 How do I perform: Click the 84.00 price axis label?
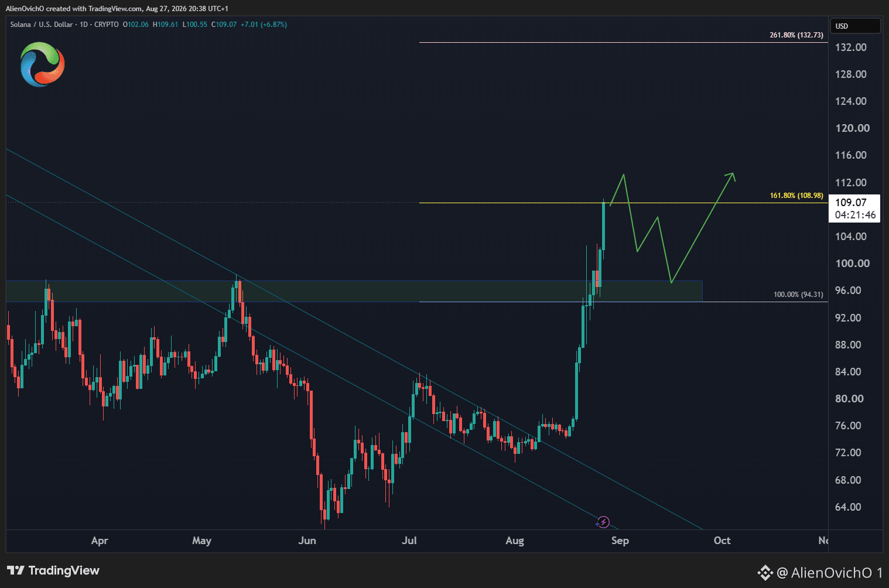[x=848, y=372]
